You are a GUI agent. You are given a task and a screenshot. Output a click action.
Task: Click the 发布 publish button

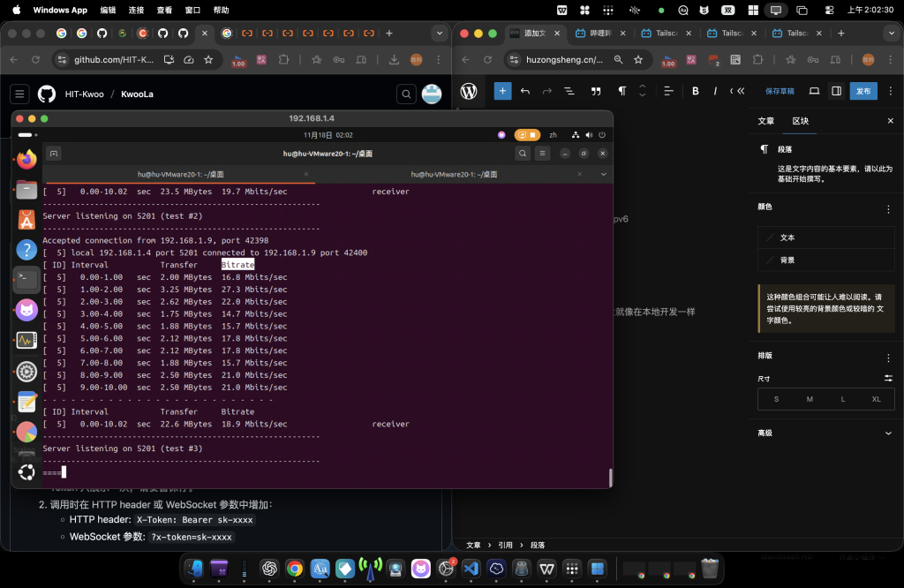[863, 91]
